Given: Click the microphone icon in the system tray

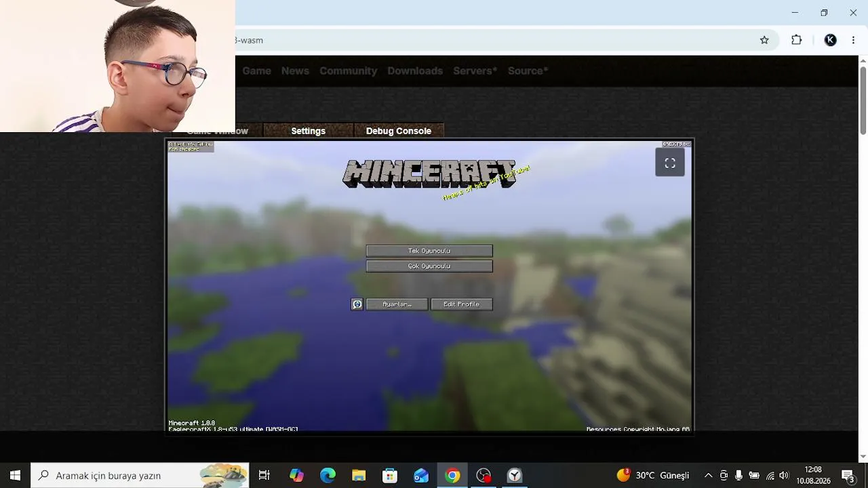Looking at the screenshot, I should click(738, 475).
